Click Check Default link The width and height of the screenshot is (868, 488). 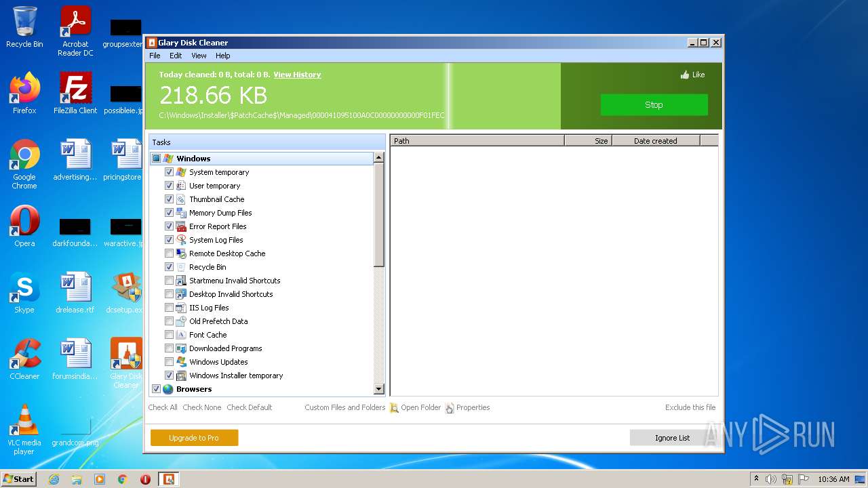pos(250,407)
